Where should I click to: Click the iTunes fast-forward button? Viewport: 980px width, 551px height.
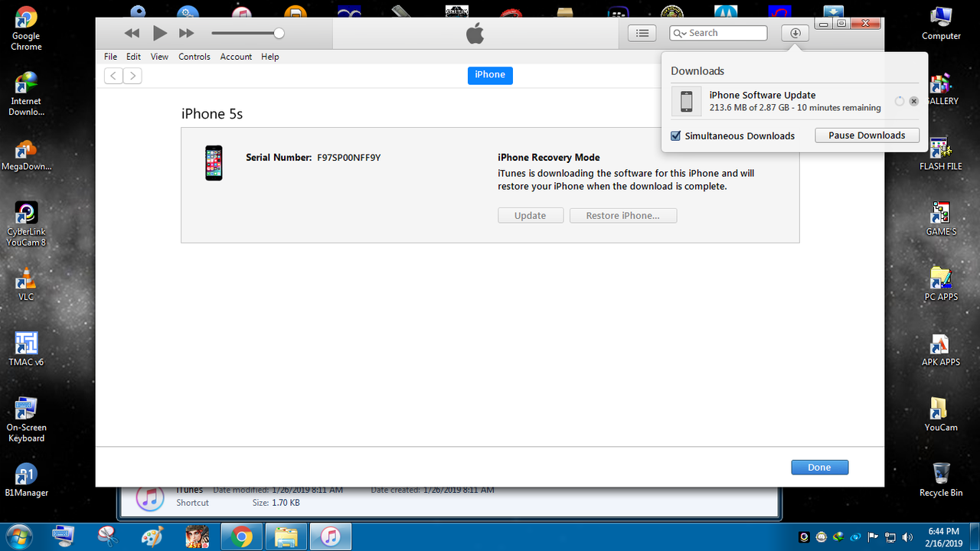[186, 33]
